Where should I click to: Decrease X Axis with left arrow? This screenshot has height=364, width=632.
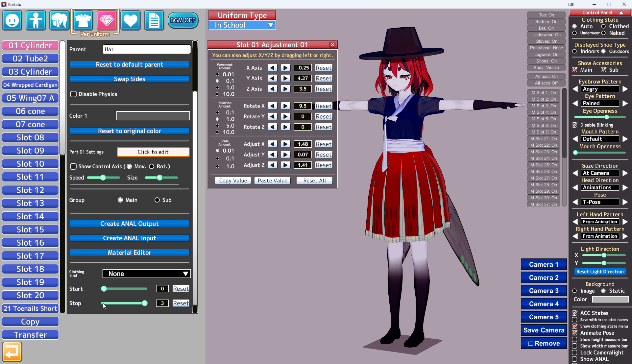coord(272,68)
